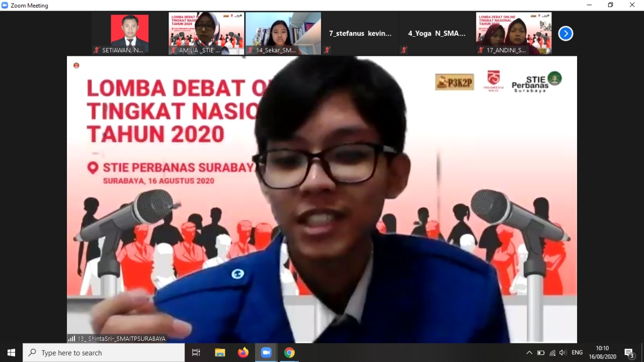Open Task View on the taskbar
The width and height of the screenshot is (644, 362).
[x=196, y=352]
